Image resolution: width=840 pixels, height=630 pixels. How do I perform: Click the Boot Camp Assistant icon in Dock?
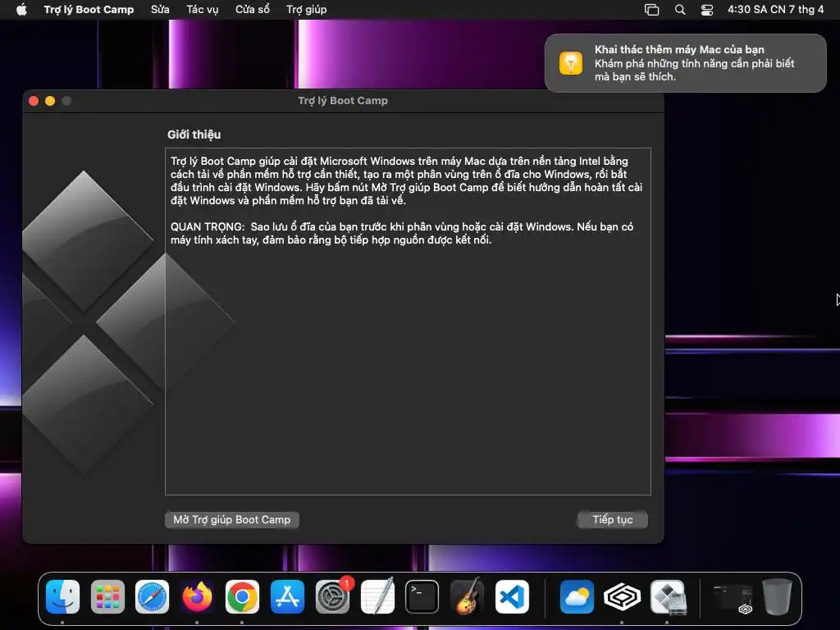click(x=668, y=597)
